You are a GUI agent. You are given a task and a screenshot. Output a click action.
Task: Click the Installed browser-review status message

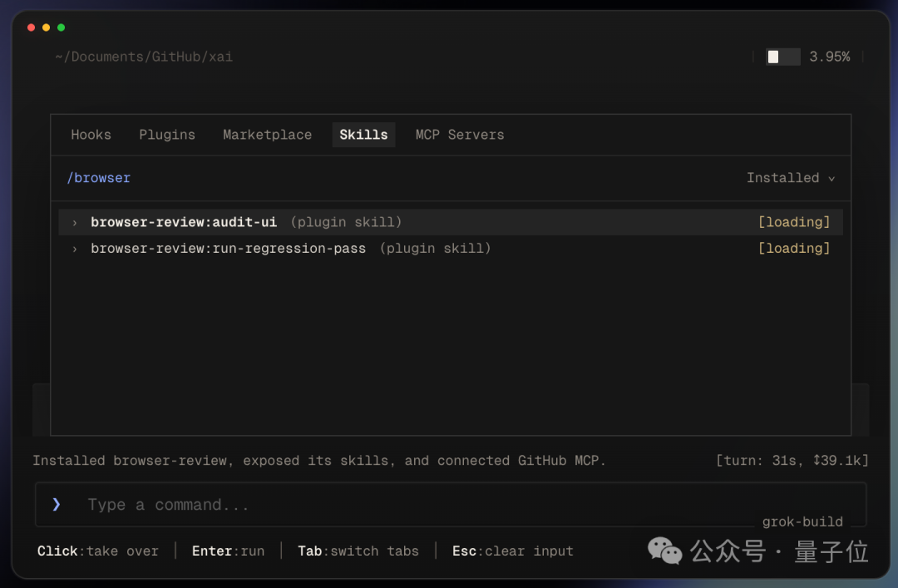(x=319, y=460)
